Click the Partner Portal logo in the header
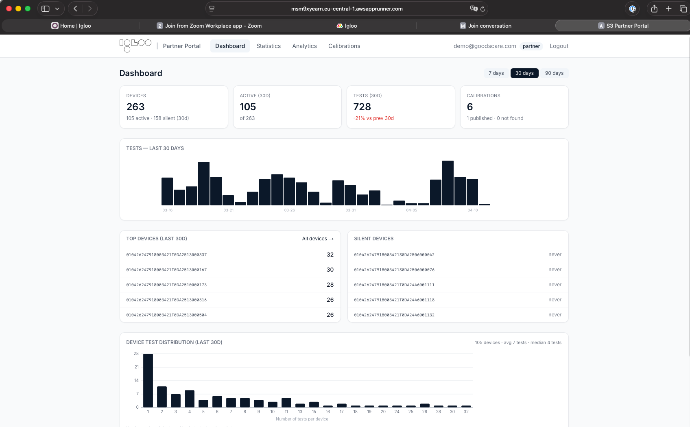The height and width of the screenshot is (427, 690). coord(134,46)
